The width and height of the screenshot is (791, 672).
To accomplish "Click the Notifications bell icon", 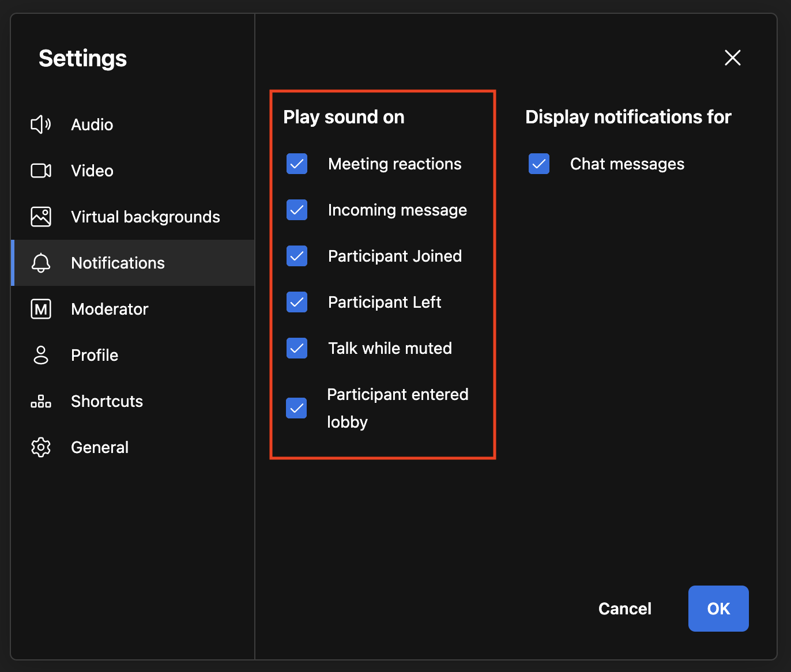I will pyautogui.click(x=40, y=263).
